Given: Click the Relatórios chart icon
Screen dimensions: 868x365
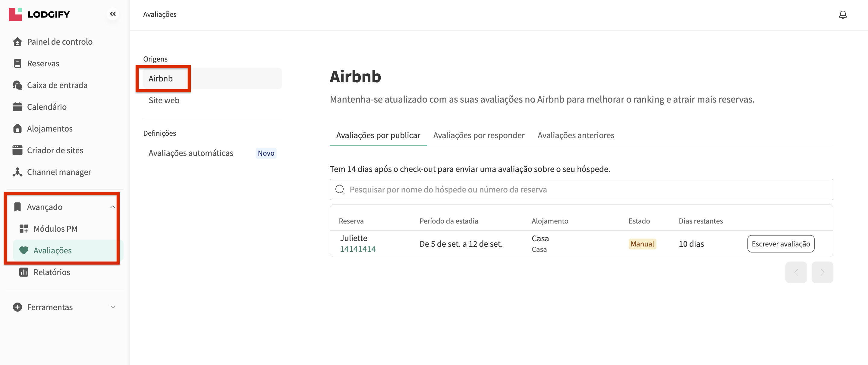Looking at the screenshot, I should pyautogui.click(x=24, y=272).
